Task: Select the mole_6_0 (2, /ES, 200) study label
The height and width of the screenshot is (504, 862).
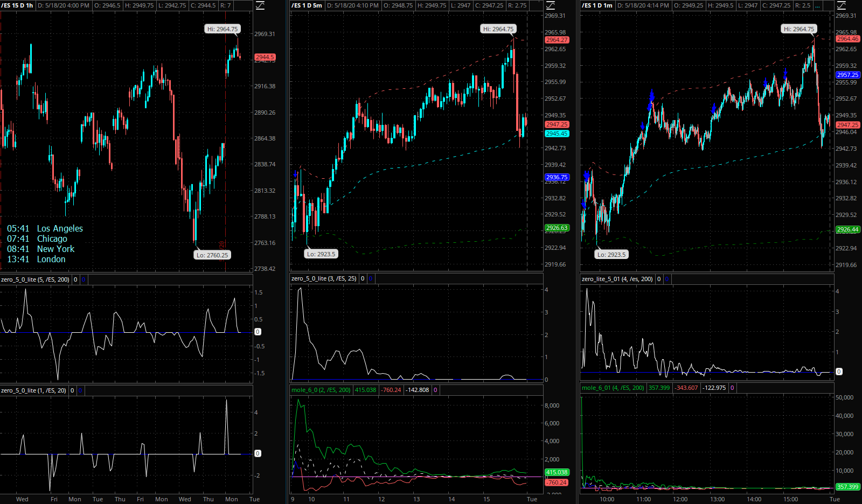Action: click(321, 390)
